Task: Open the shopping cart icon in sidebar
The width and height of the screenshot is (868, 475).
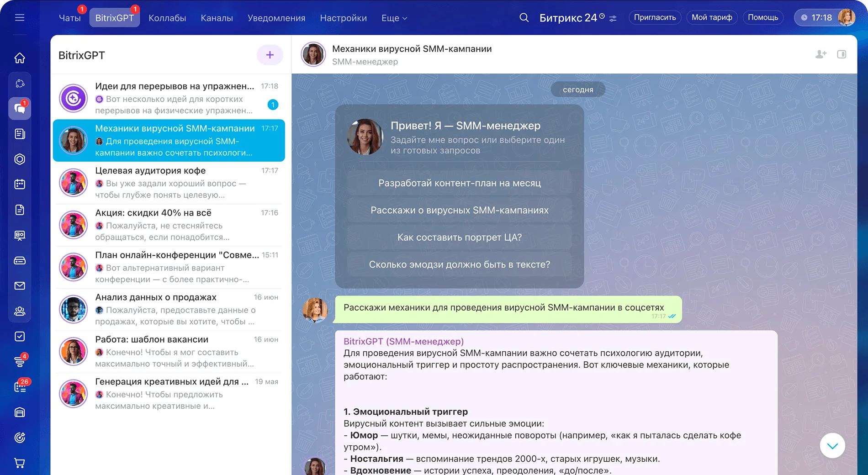Action: coord(20,463)
